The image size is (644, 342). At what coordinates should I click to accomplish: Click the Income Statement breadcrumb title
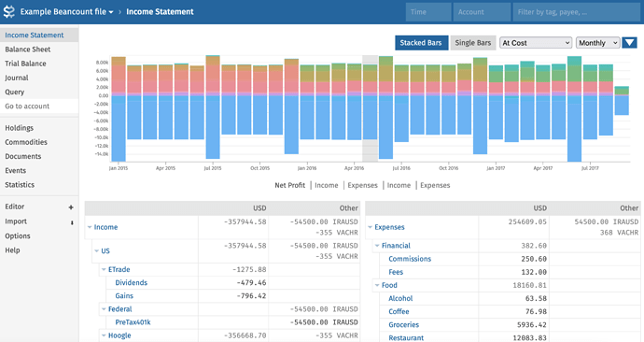160,12
